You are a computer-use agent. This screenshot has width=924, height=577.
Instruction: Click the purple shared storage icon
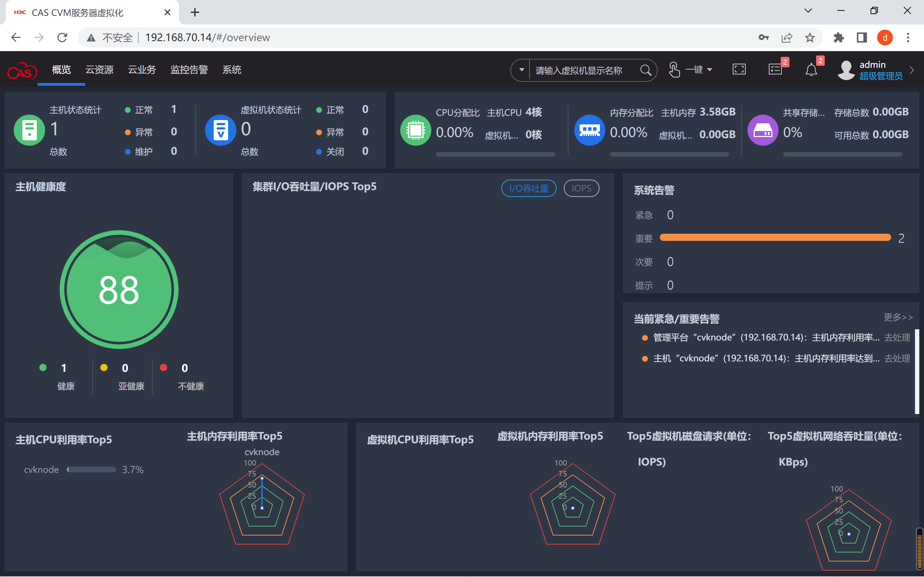(x=763, y=130)
